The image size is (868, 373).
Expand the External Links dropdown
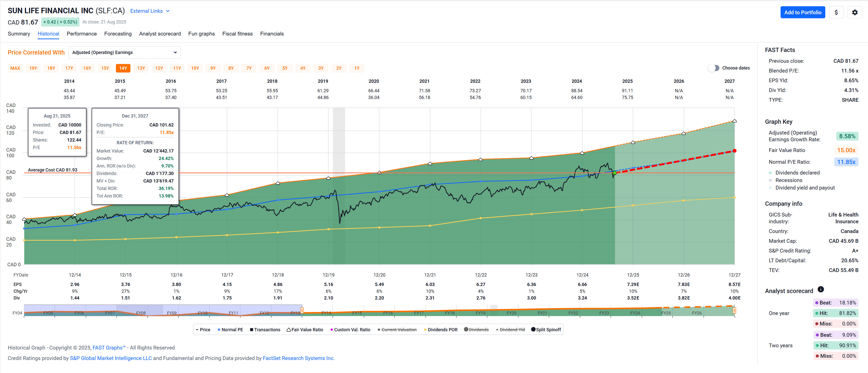tap(150, 11)
